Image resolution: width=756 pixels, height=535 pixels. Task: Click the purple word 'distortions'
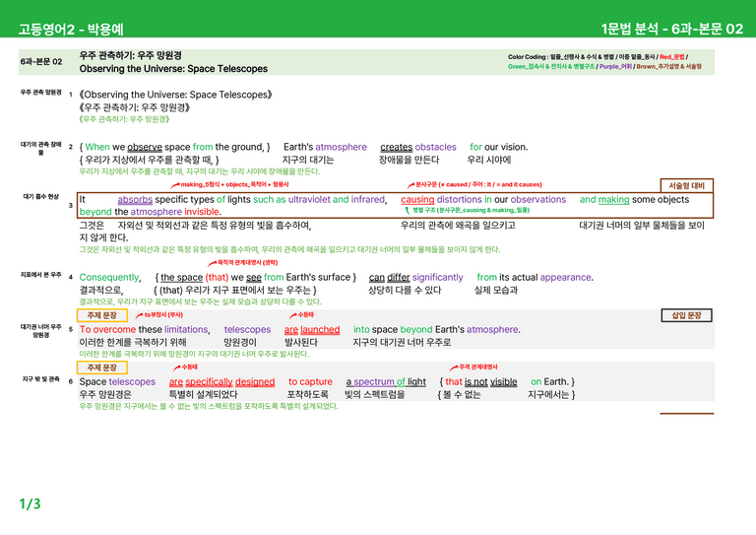tap(460, 200)
